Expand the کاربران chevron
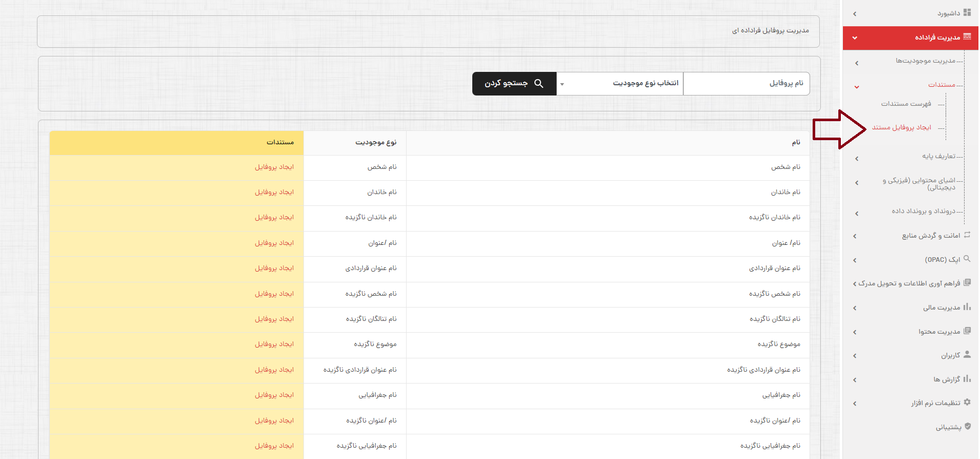This screenshot has width=980, height=459. [855, 356]
